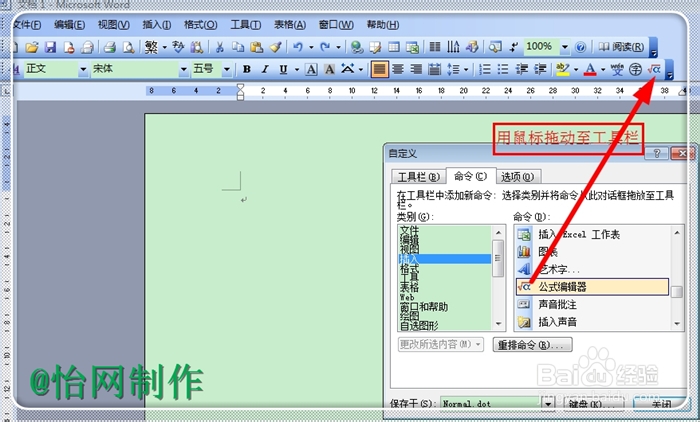Screen dimensions: 700x422
Task: Click the 繁 Chinese conversion icon
Action: pyautogui.click(x=151, y=47)
